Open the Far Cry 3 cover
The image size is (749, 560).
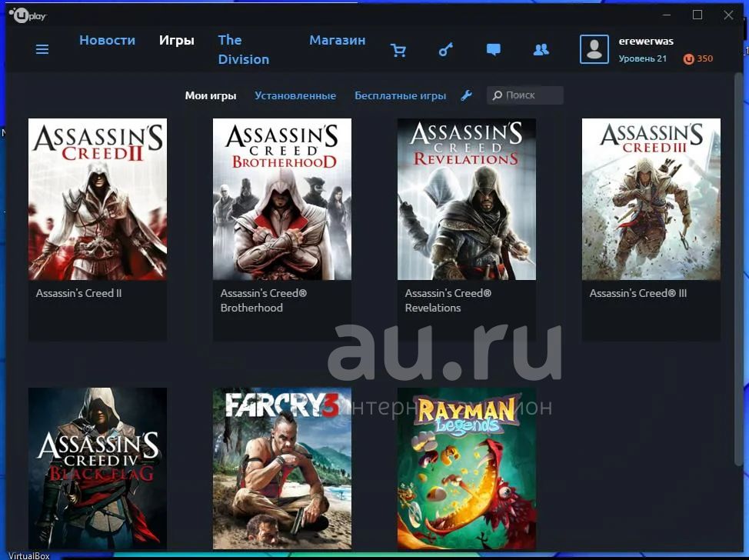[282, 468]
